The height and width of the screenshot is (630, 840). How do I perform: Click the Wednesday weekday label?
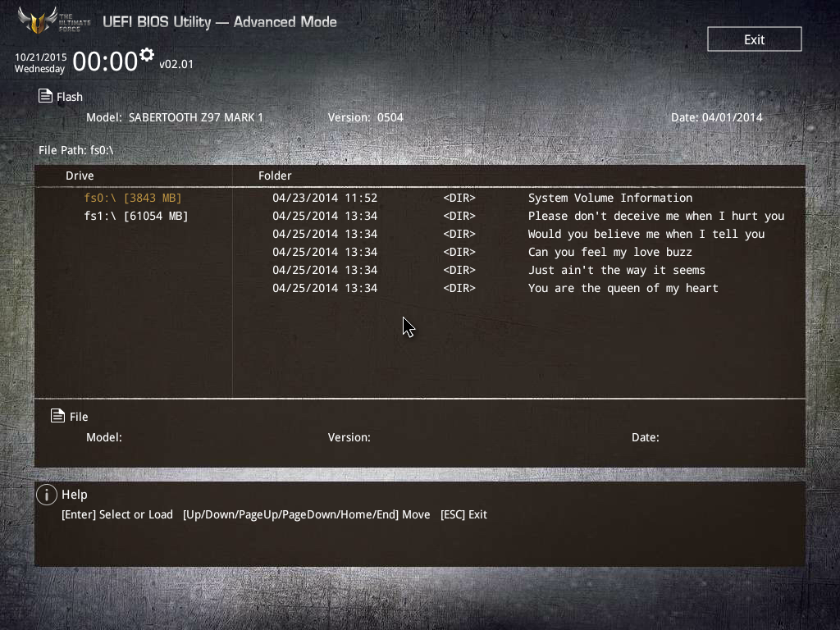coord(39,69)
